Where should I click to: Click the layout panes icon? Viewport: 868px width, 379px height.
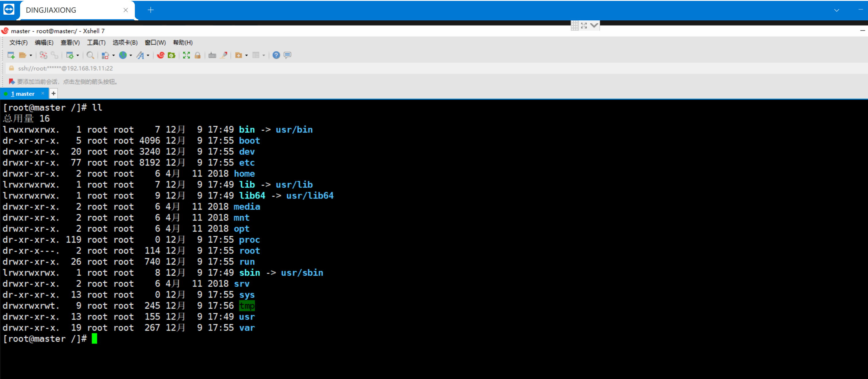point(256,55)
